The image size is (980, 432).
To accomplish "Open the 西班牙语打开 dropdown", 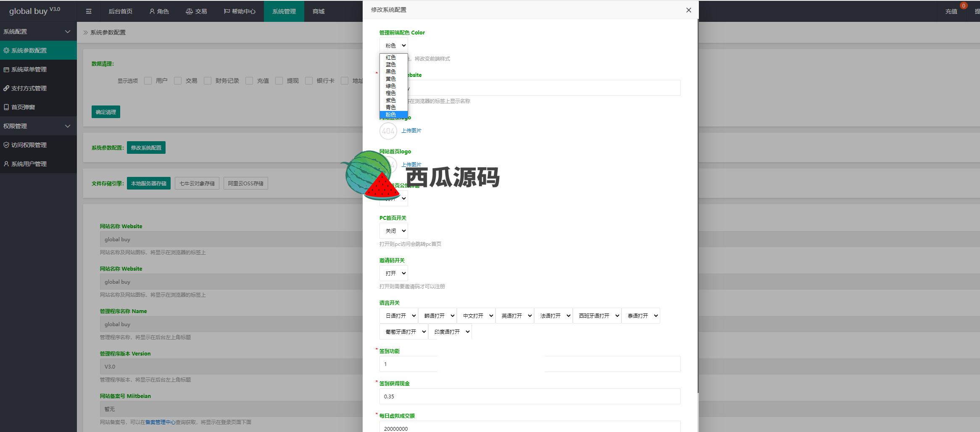I will pos(597,316).
